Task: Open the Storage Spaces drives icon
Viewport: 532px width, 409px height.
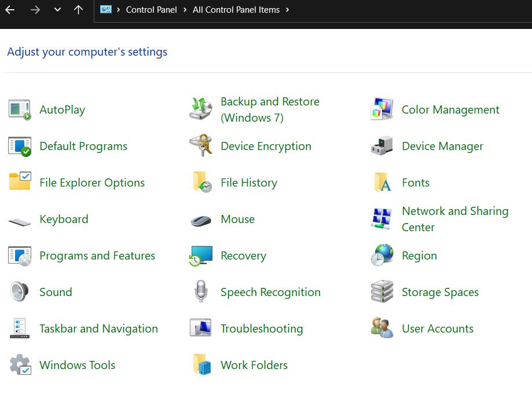Action: 382,291
